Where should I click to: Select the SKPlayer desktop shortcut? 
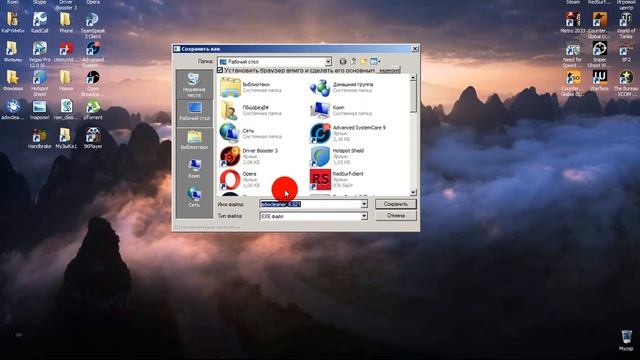pos(93,139)
